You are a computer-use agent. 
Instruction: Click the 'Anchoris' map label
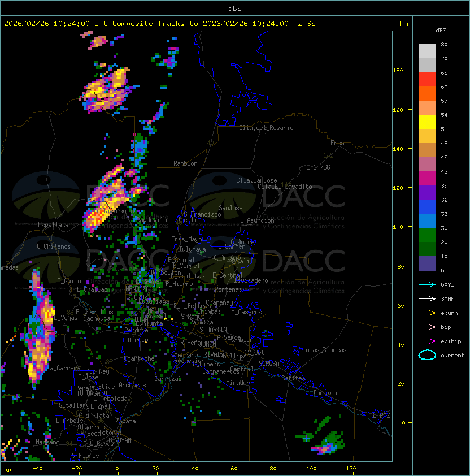132,385
